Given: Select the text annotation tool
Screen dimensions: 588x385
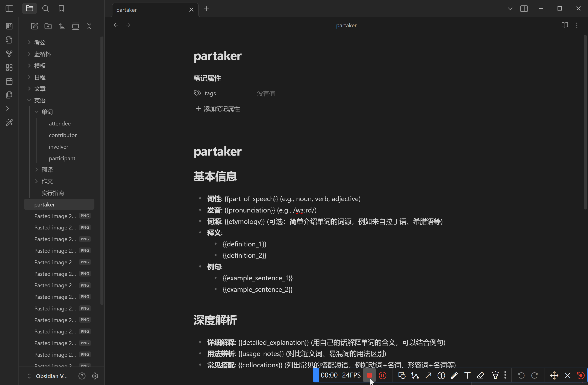Looking at the screenshot, I should coord(467,375).
